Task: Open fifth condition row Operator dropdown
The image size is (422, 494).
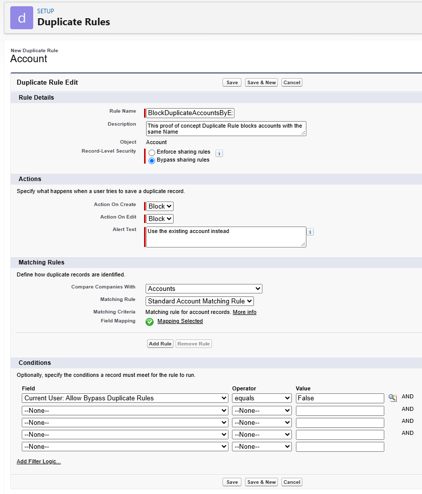Action: pyautogui.click(x=262, y=447)
